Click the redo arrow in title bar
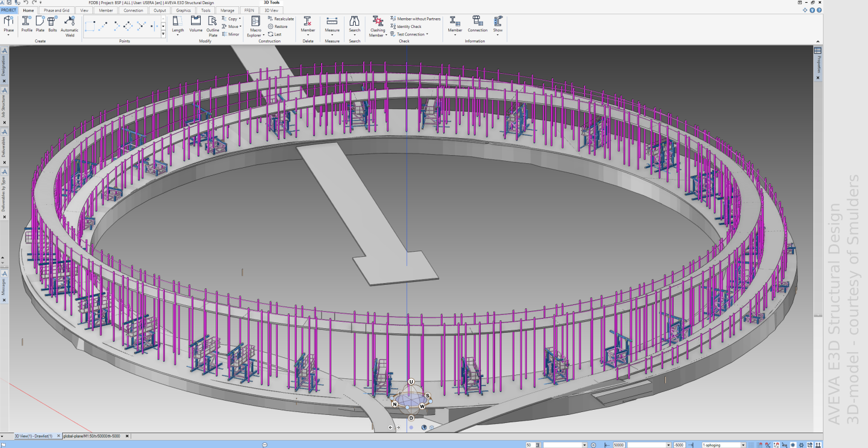Viewport: 868px width, 448px height. (34, 3)
